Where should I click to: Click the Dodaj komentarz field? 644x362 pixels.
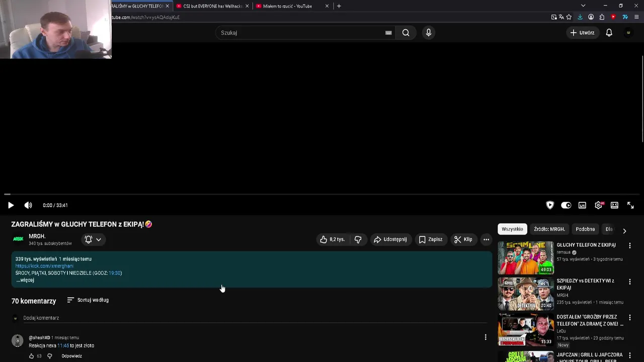(255, 318)
